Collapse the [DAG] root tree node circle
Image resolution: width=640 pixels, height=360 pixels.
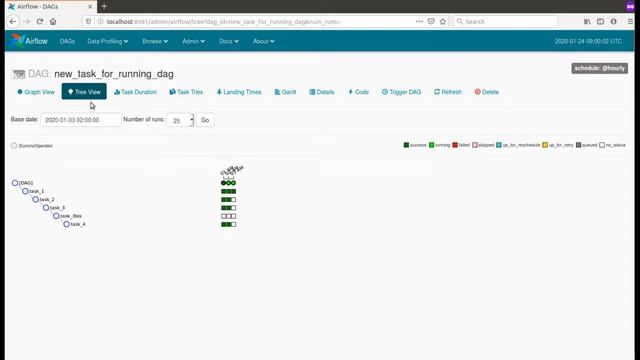coord(15,183)
